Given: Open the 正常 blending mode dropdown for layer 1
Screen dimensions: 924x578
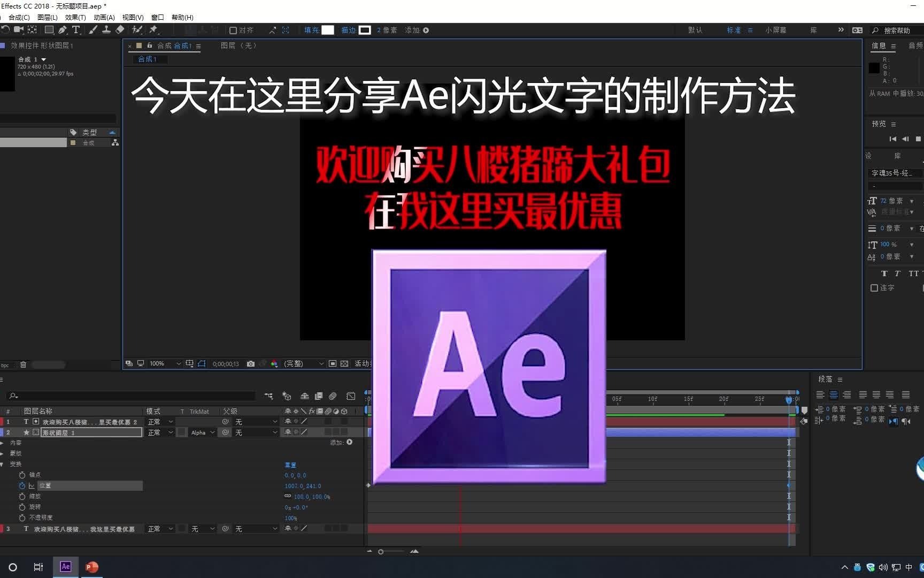Looking at the screenshot, I should 159,422.
